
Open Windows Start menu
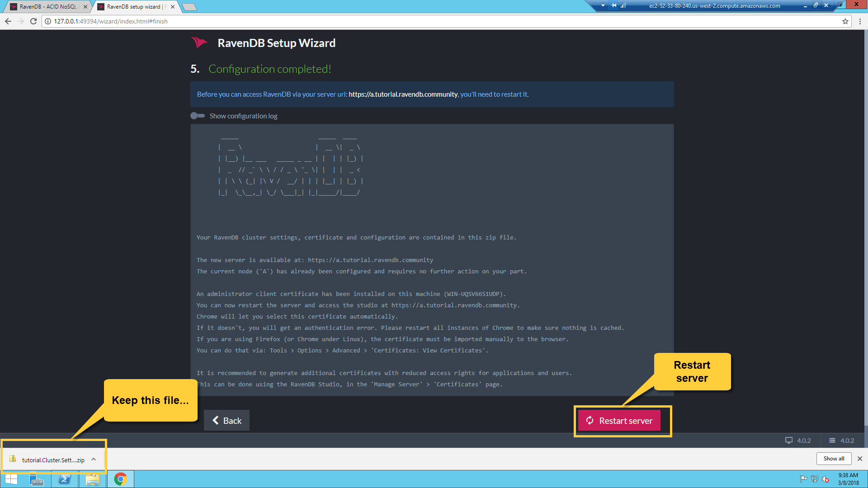(x=11, y=479)
